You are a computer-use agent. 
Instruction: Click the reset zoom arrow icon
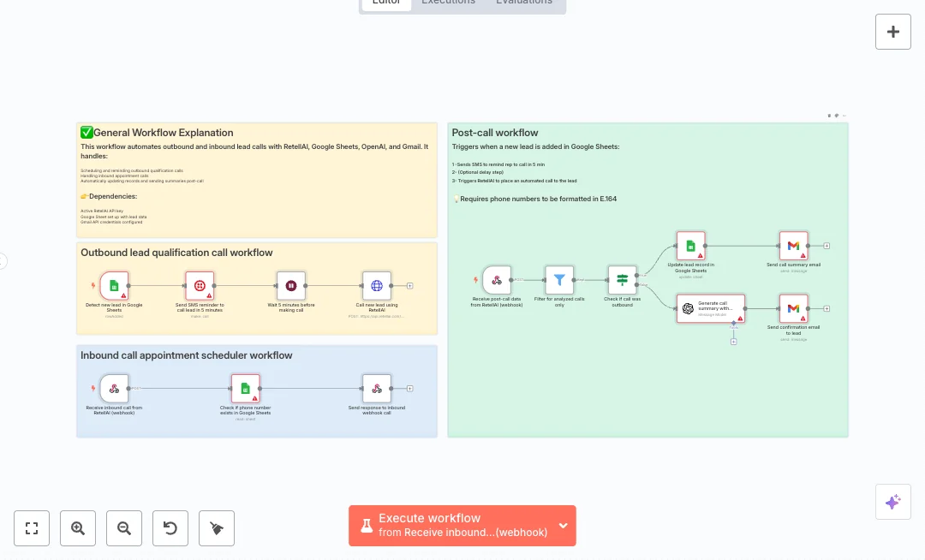coord(170,528)
